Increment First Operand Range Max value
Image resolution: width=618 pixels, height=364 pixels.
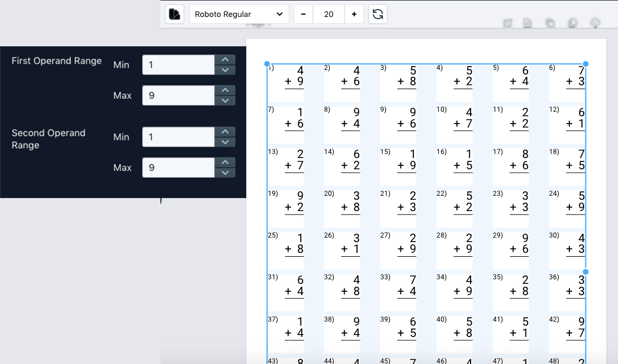click(225, 90)
